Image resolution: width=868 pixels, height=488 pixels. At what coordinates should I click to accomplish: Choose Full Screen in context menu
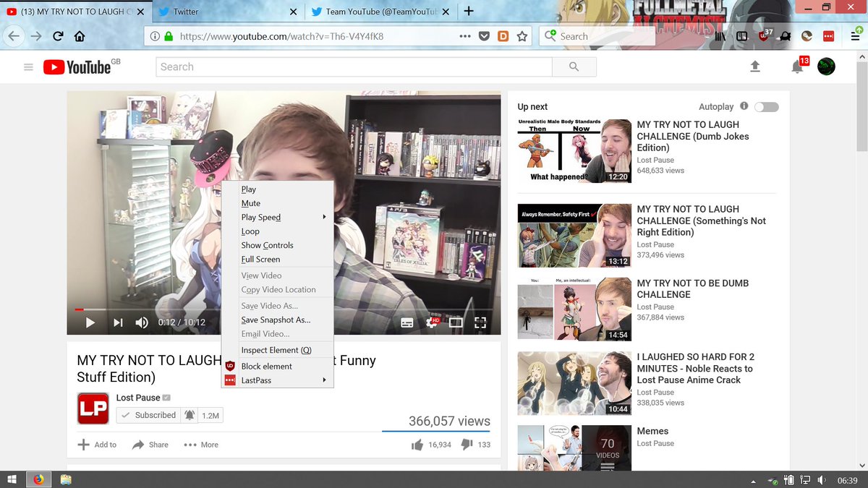(x=277, y=259)
